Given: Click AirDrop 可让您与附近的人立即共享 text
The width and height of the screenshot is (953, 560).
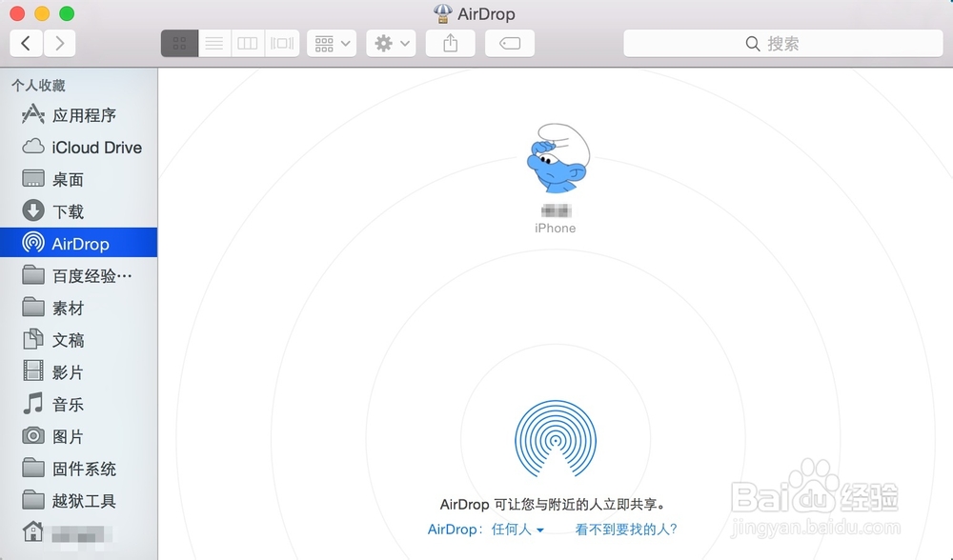Looking at the screenshot, I should tap(553, 505).
